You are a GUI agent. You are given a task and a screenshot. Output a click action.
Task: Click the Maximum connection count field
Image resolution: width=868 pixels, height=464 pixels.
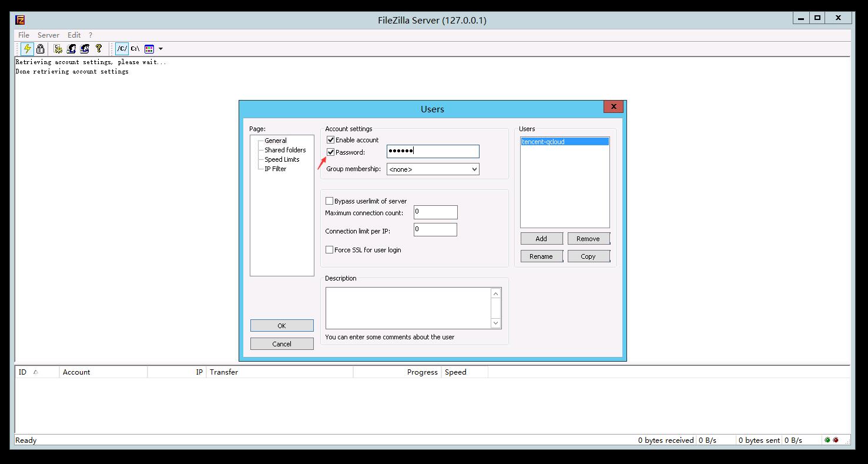point(435,212)
